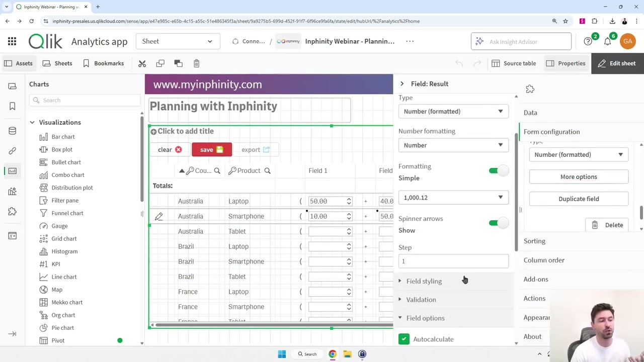644x362 pixels.
Task: Open the more options ellipsis menu
Action: pyautogui.click(x=410, y=41)
